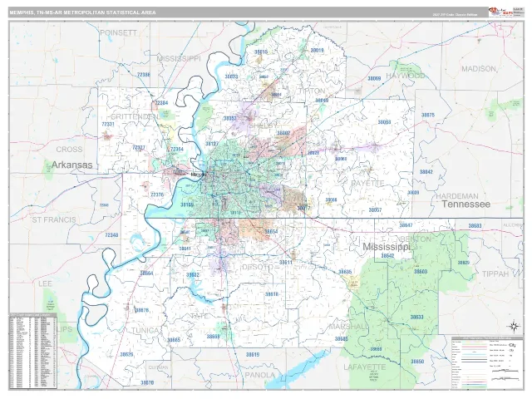
Task: Click the Tennessee state label
Action: pos(465,204)
